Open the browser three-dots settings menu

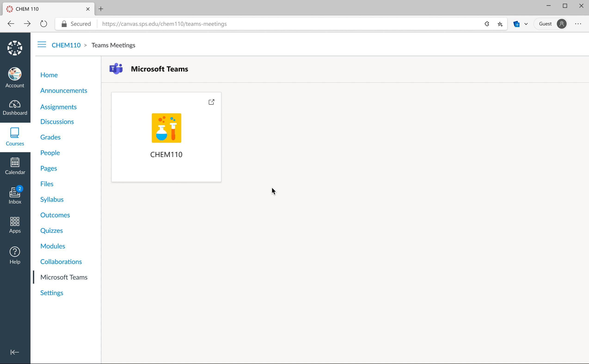578,24
